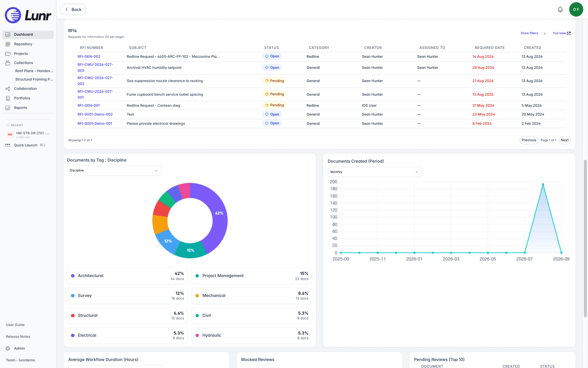Open the Discipline tag dropdown

pos(114,171)
